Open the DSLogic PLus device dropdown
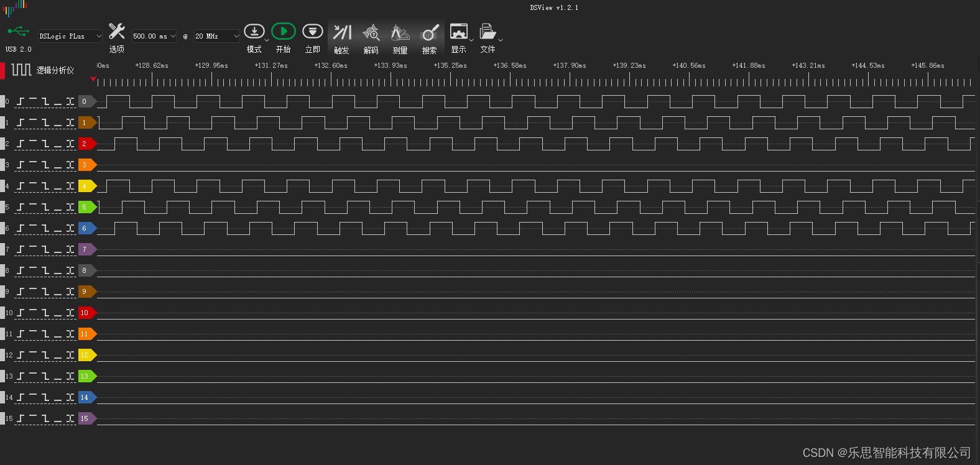Viewport: 980px width, 465px height. (70, 36)
